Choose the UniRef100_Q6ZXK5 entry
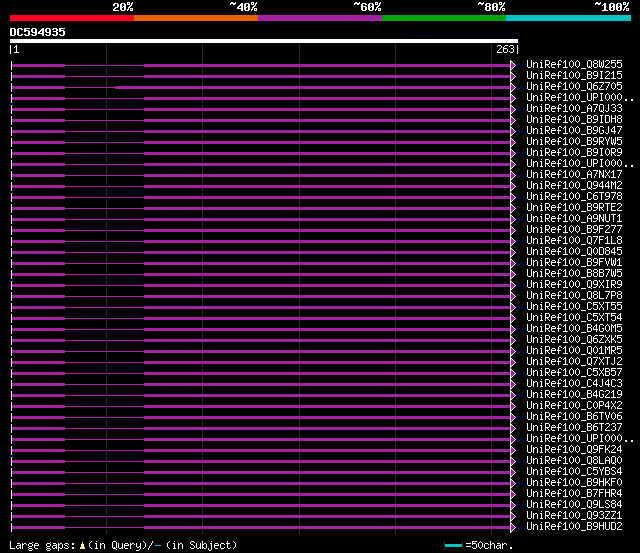 pos(574,340)
